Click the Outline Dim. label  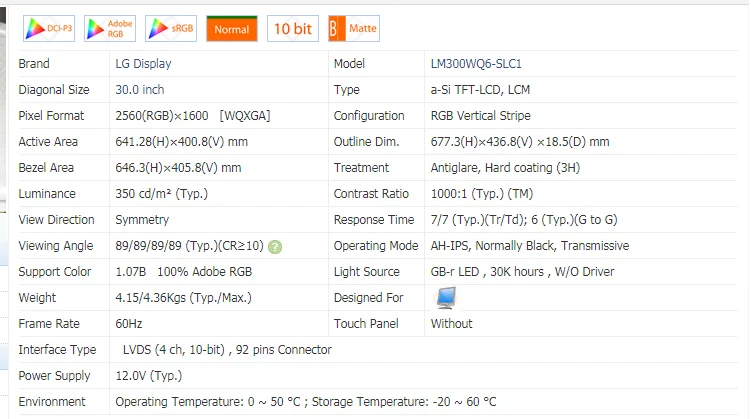[366, 142]
